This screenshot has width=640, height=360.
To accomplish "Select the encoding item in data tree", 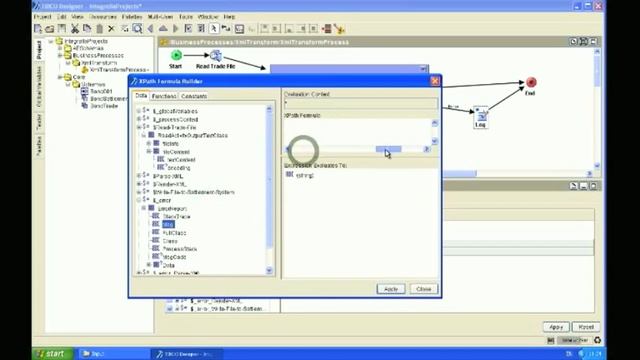I will point(179,168).
